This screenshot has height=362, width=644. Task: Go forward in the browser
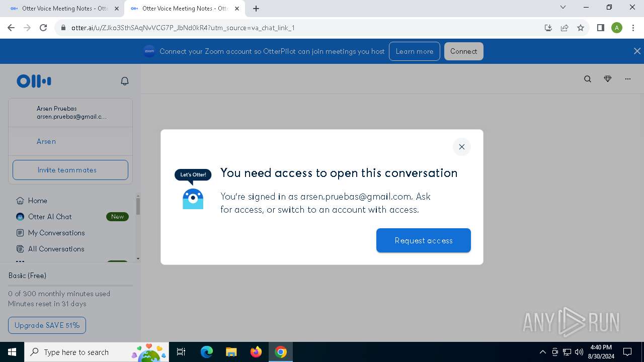pos(27,28)
